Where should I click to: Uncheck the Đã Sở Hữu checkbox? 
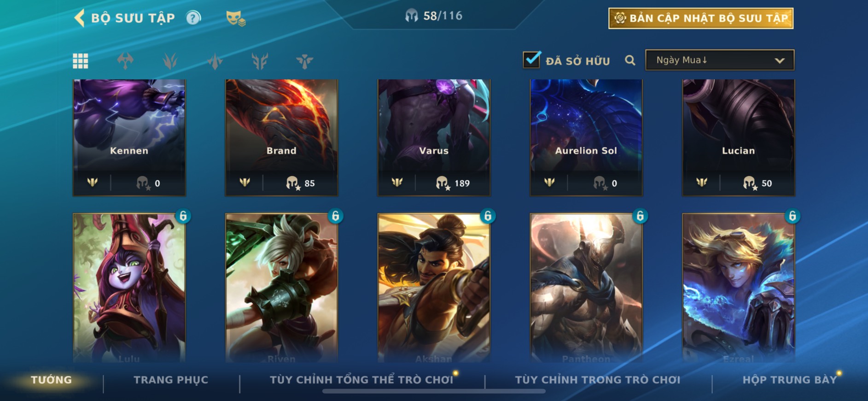pyautogui.click(x=531, y=59)
